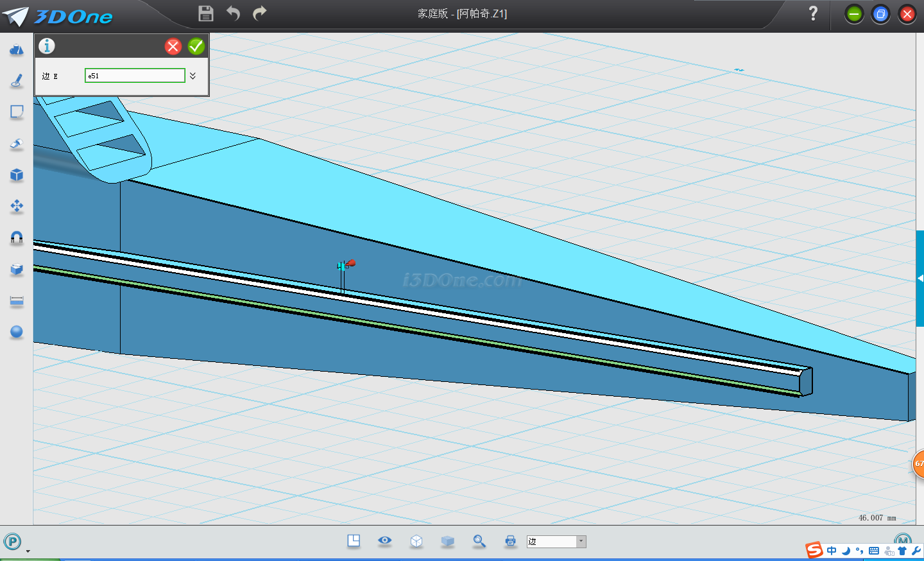Screen dimensions: 924x561
Task: Open the measure distance ruler tool
Action: (17, 300)
